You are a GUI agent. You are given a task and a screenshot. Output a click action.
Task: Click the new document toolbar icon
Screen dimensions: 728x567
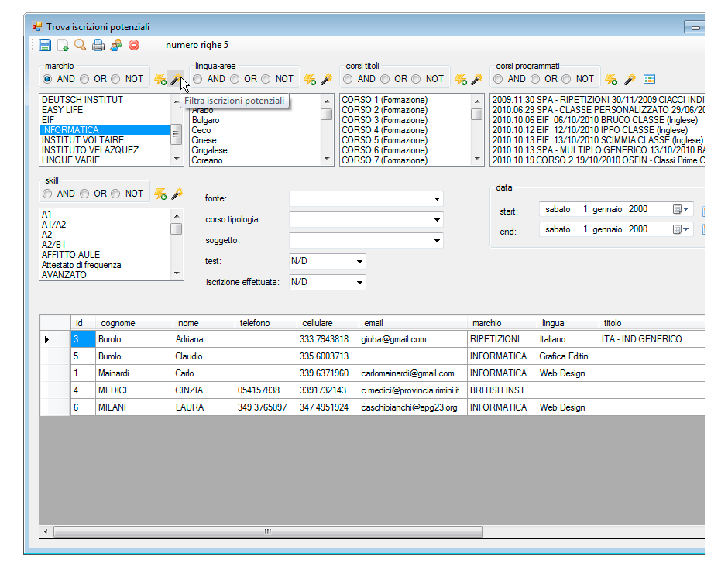point(63,45)
